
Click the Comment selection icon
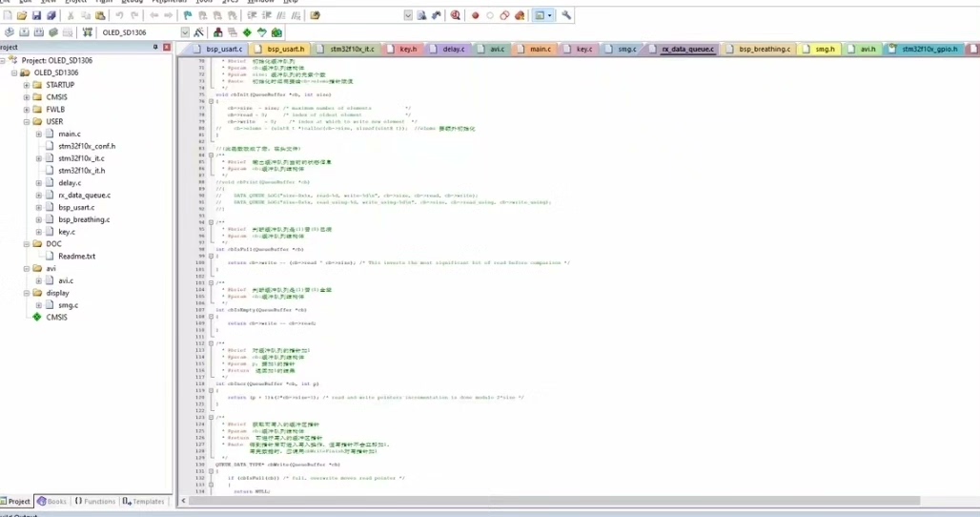click(281, 15)
